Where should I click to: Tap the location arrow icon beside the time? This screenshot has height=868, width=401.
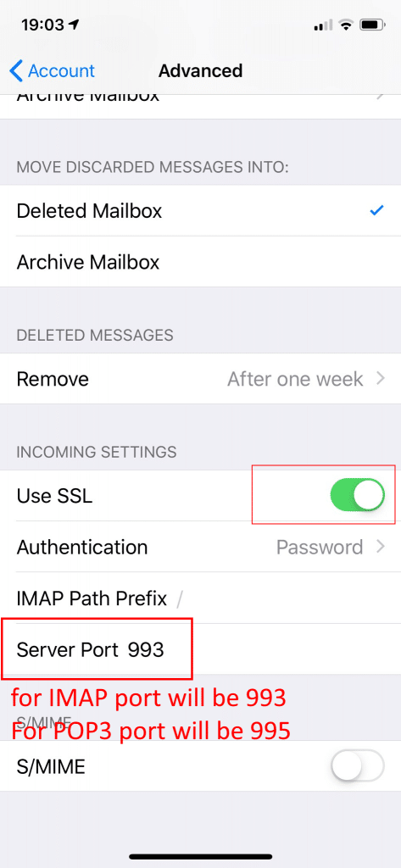click(x=74, y=25)
